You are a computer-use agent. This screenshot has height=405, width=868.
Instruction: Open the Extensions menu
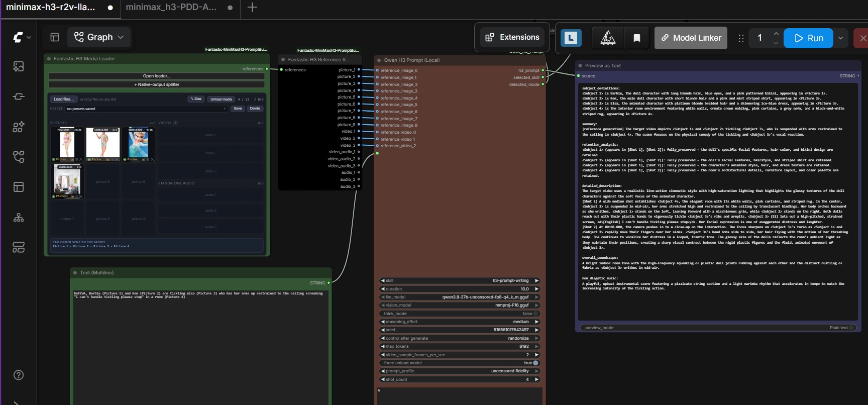[512, 37]
